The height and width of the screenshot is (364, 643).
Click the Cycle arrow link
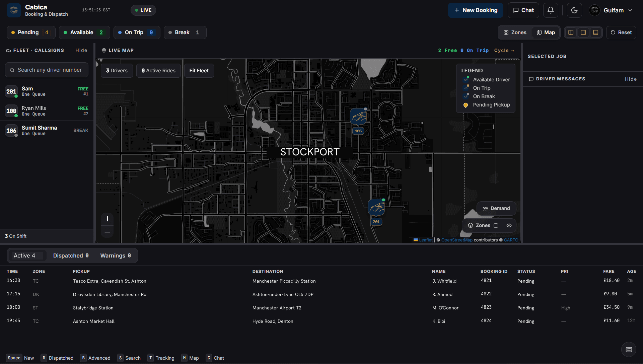(x=504, y=50)
